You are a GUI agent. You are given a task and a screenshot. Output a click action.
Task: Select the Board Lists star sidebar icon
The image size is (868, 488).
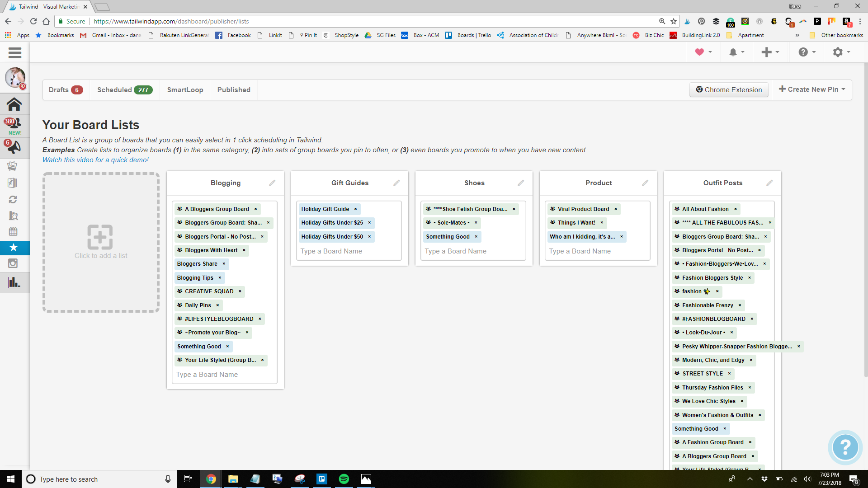(x=14, y=248)
